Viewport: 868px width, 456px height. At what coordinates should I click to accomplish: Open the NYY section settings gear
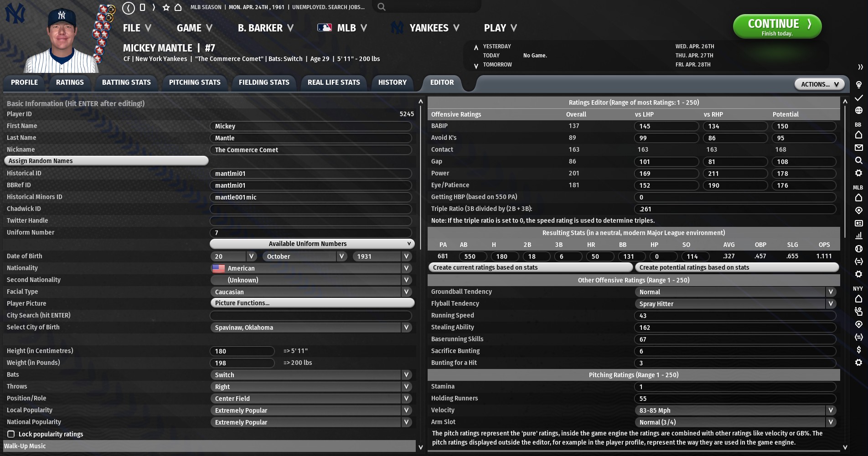pyautogui.click(x=858, y=363)
